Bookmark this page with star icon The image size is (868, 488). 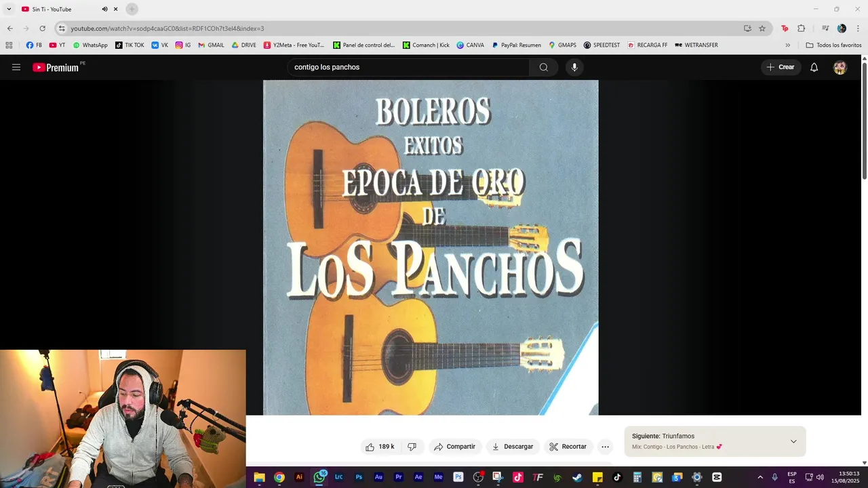tap(762, 28)
